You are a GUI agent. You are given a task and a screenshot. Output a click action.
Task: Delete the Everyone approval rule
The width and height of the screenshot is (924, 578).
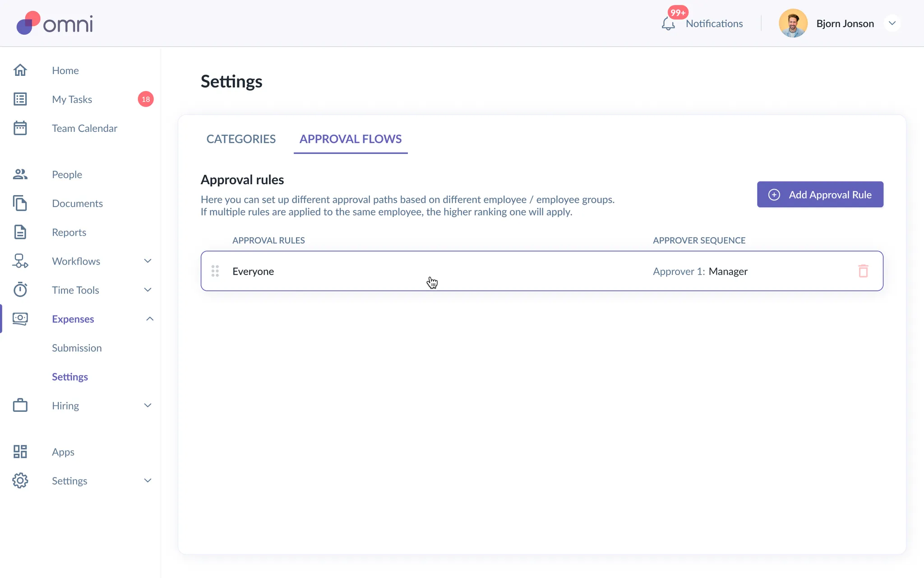[863, 271]
